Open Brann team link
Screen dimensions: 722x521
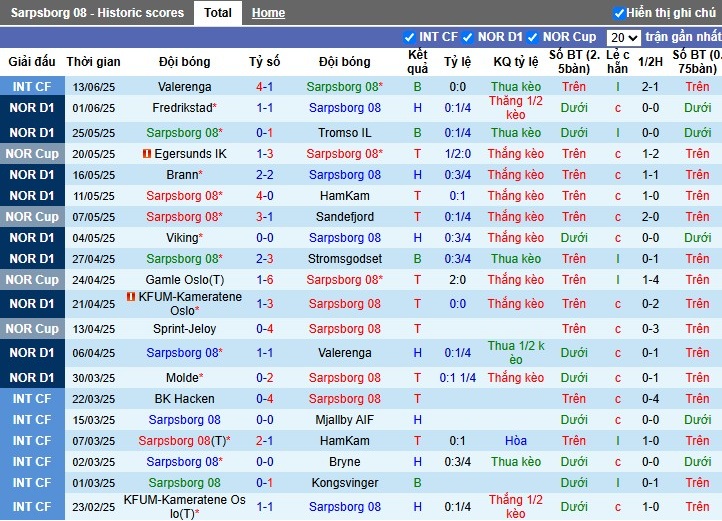[182, 175]
